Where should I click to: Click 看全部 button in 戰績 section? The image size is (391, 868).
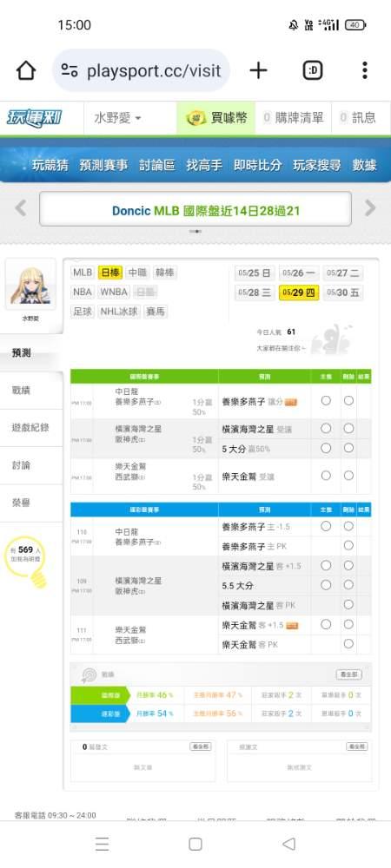pyautogui.click(x=349, y=674)
